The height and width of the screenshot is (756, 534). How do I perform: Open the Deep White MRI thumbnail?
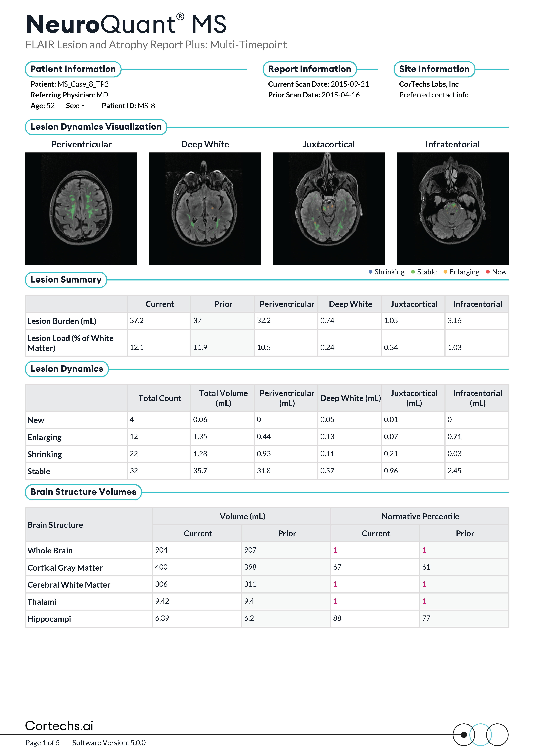click(x=205, y=208)
